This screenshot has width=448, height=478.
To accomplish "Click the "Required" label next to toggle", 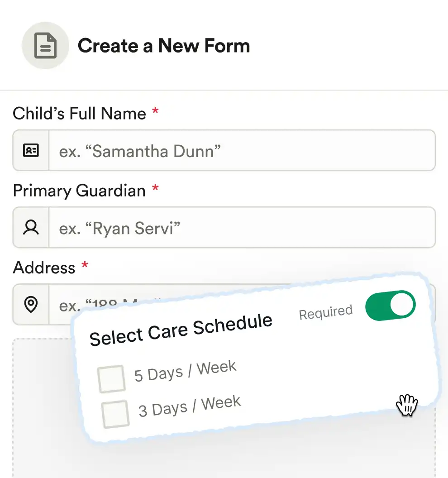I will 326,312.
